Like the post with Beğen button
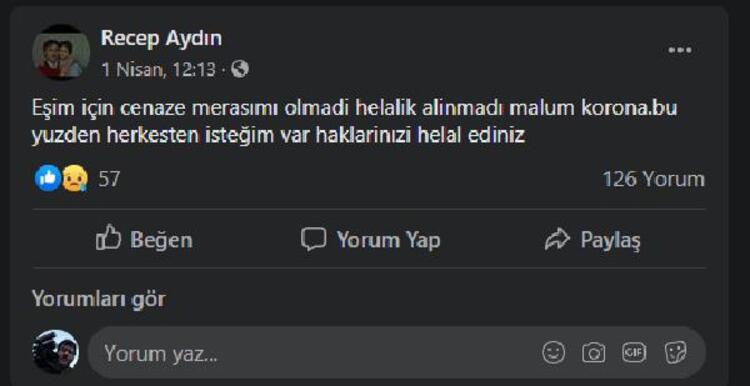The height and width of the screenshot is (386, 750). (144, 239)
